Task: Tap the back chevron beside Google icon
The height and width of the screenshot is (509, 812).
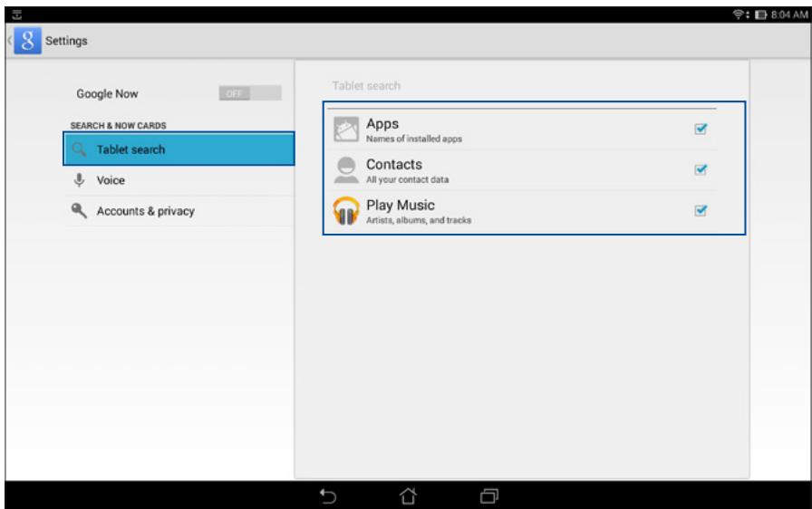Action: click(x=9, y=41)
